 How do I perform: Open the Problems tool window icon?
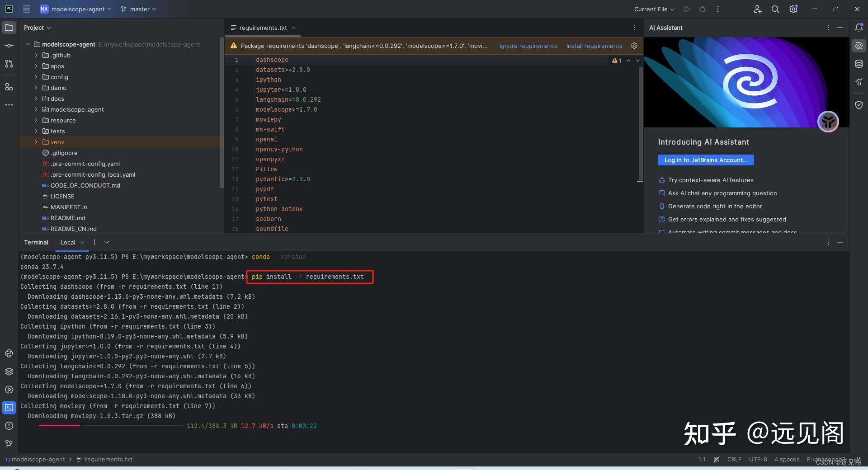(9, 426)
